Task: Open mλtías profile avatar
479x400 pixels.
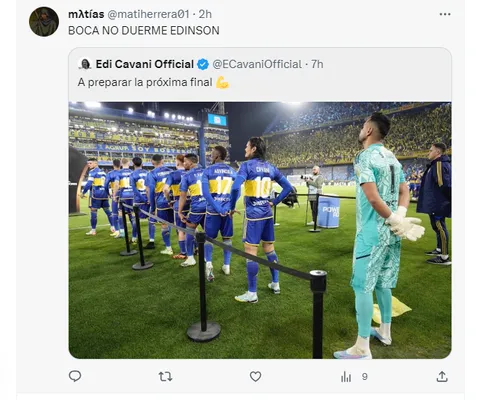Action: point(44,21)
